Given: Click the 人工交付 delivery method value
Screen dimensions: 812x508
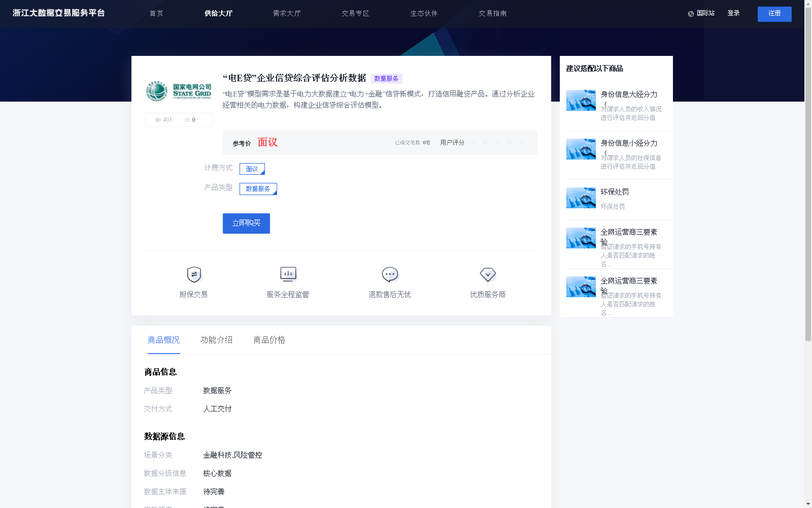Looking at the screenshot, I should click(217, 409).
